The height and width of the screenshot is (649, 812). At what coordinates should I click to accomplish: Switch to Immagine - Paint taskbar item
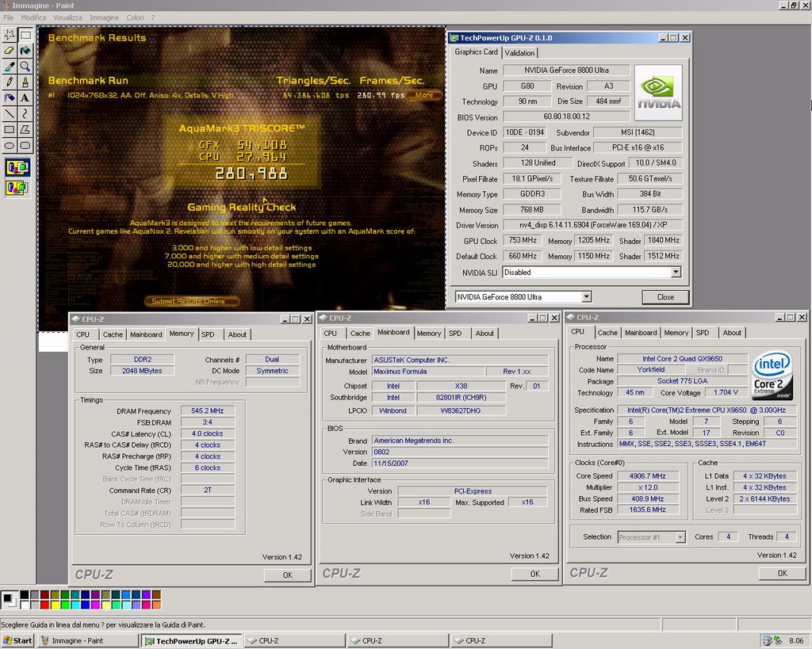[x=88, y=641]
